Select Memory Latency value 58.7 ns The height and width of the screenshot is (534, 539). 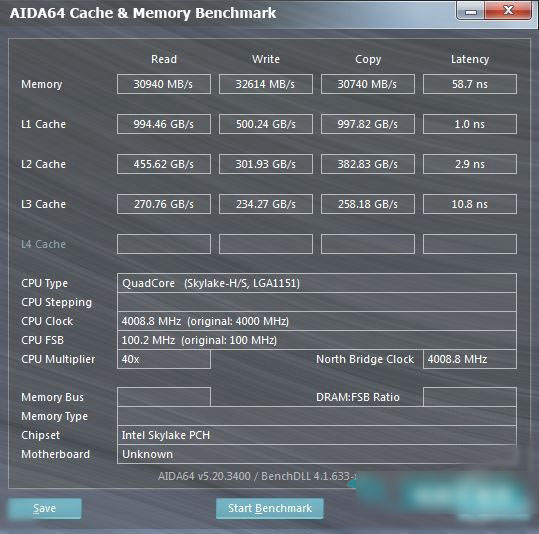coord(470,84)
